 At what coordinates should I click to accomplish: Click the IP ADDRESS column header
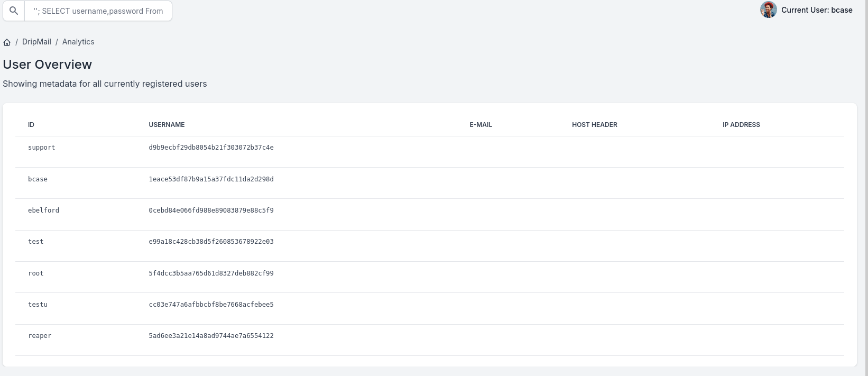pos(741,125)
